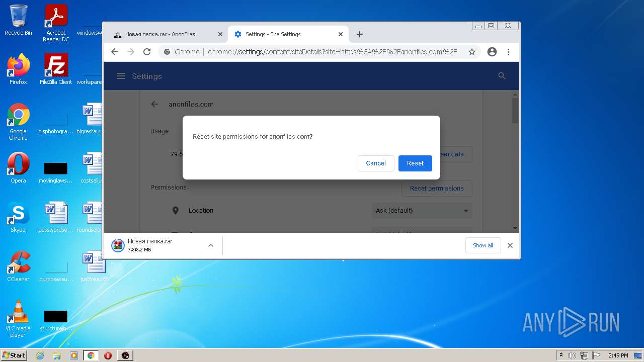This screenshot has width=644, height=362.
Task: Click the address bar URL
Action: tap(332, 52)
